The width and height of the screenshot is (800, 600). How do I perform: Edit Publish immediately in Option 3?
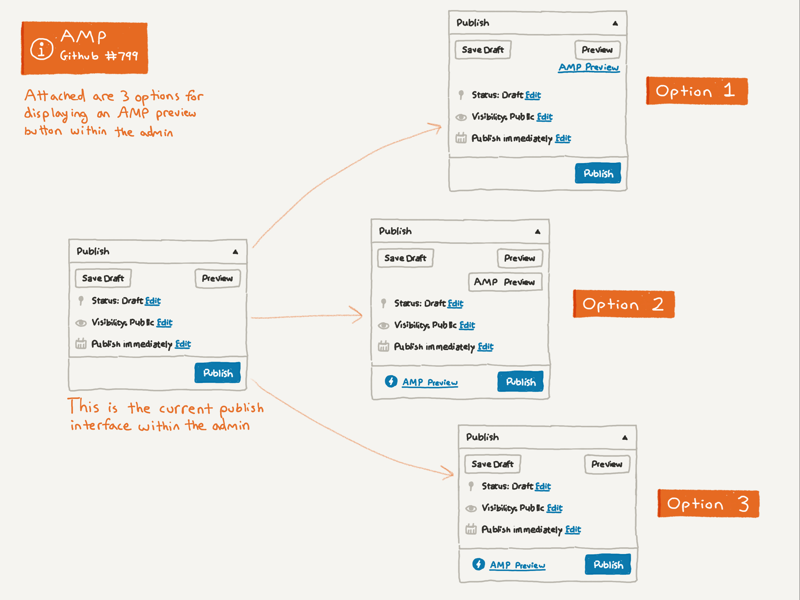pyautogui.click(x=573, y=530)
